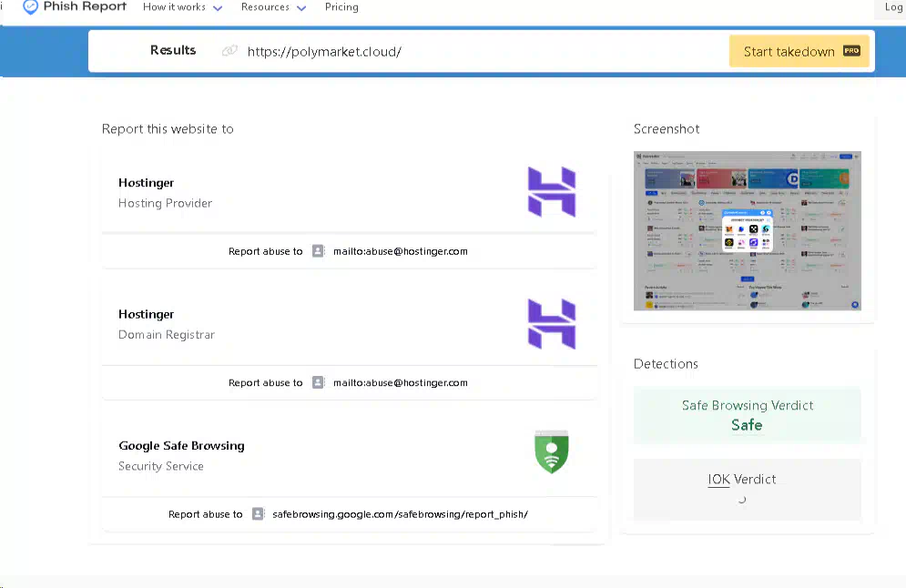This screenshot has height=588, width=906.
Task: Expand the Resources chevron
Action: click(301, 8)
